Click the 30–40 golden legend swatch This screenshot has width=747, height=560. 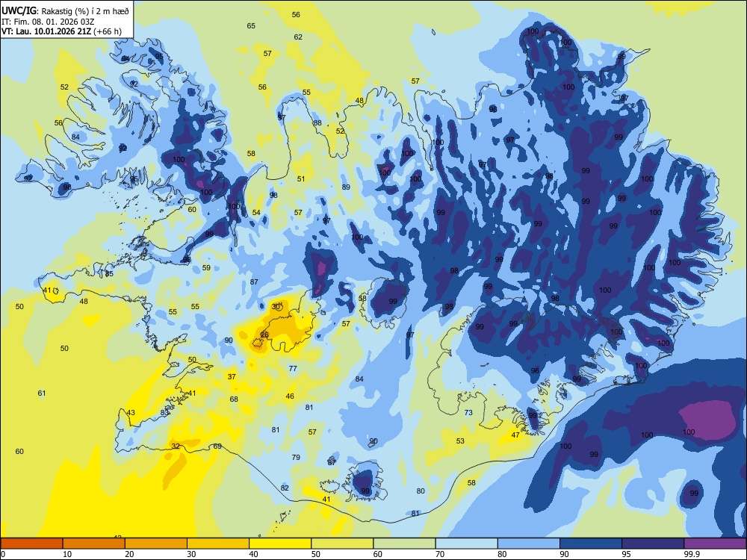click(218, 544)
